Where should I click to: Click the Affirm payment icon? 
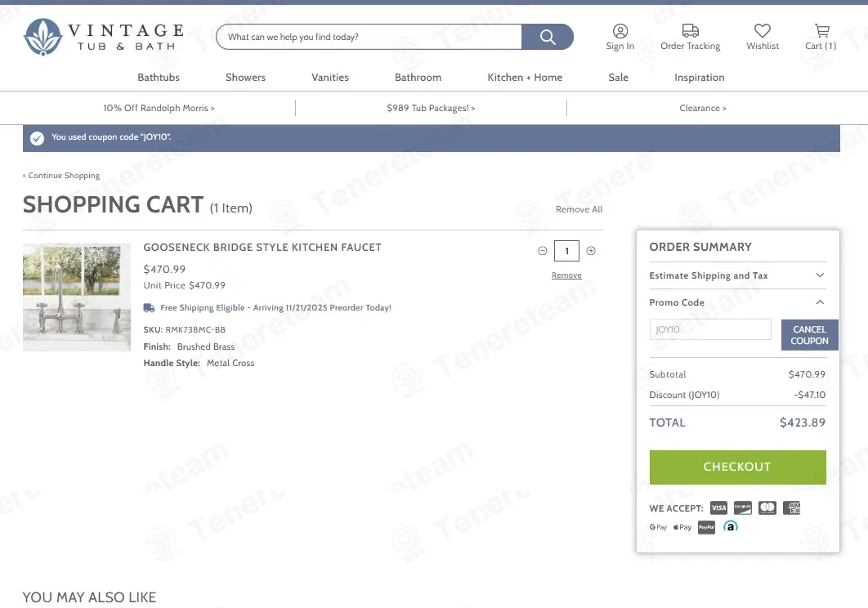click(731, 526)
